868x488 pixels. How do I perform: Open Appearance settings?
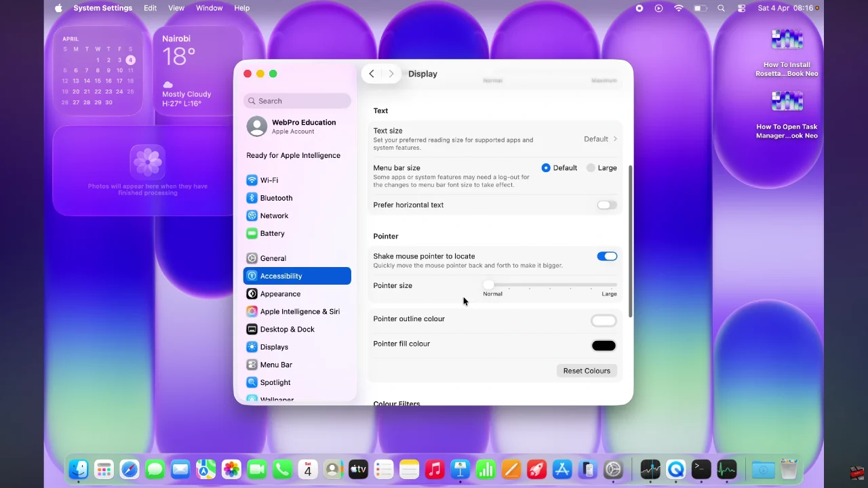(280, 293)
